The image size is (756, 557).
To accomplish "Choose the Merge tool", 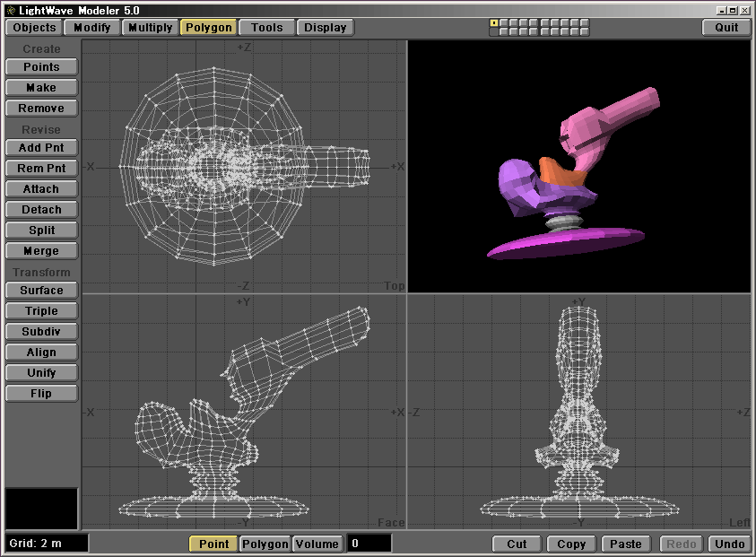I will tap(41, 251).
